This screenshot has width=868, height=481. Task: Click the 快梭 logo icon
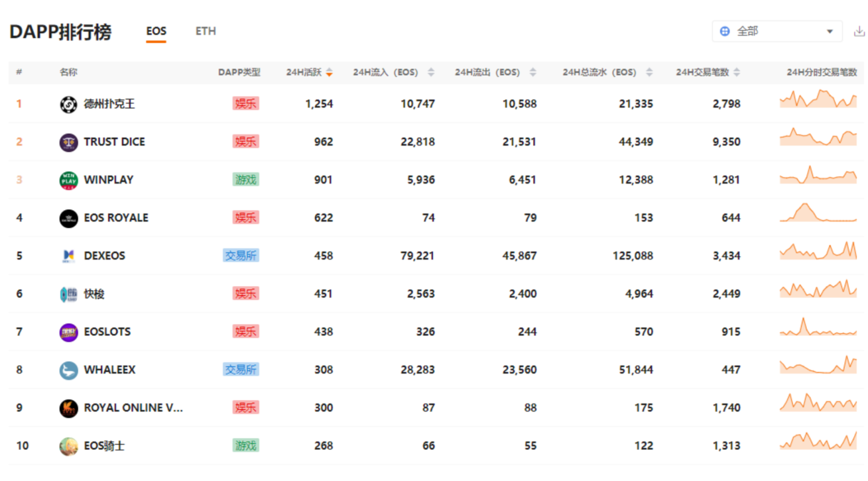point(68,294)
